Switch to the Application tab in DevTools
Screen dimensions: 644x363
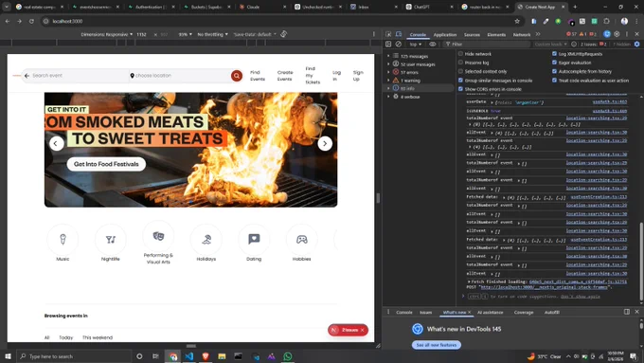(445, 35)
